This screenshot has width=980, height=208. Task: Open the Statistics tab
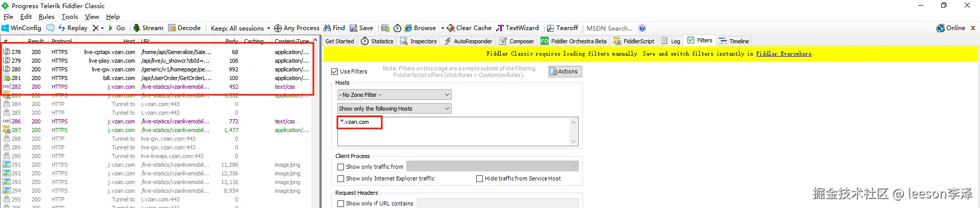(x=377, y=41)
